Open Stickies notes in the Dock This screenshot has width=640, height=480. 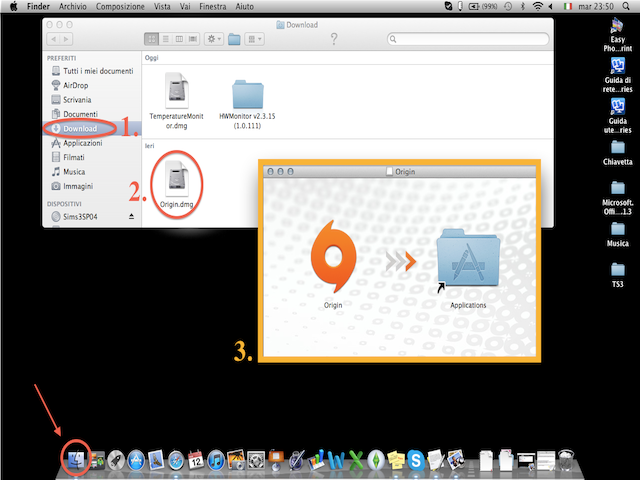[x=396, y=461]
